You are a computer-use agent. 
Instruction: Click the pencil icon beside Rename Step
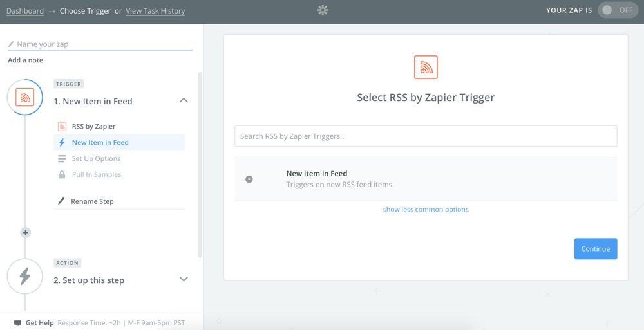point(61,201)
